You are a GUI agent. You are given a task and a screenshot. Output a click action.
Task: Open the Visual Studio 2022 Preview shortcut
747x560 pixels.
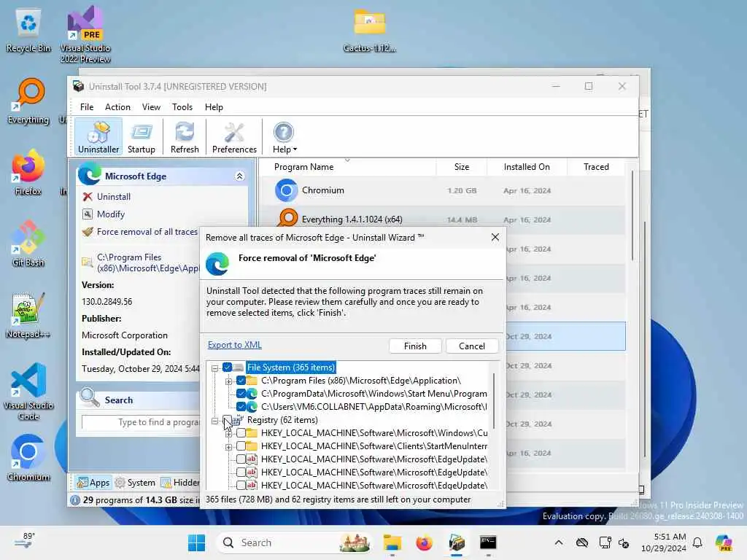point(85,35)
